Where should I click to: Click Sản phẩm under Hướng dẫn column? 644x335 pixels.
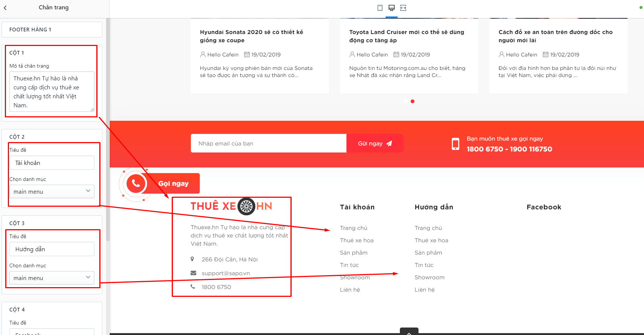[x=428, y=253]
